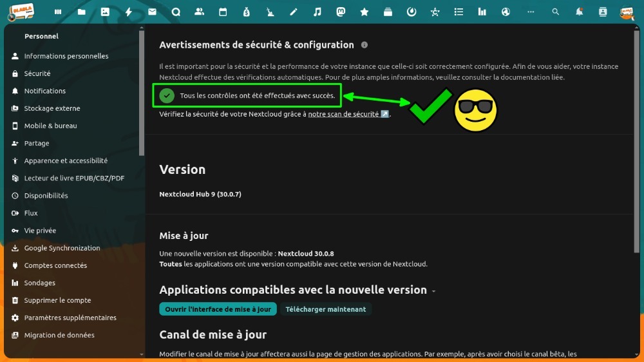The image size is (644, 362).
Task: Select 'Sécurité' in the settings sidebar
Action: [37, 73]
